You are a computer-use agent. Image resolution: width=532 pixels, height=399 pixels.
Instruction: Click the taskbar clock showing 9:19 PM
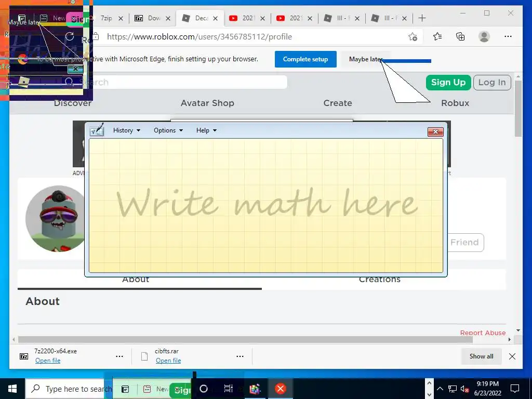487,389
